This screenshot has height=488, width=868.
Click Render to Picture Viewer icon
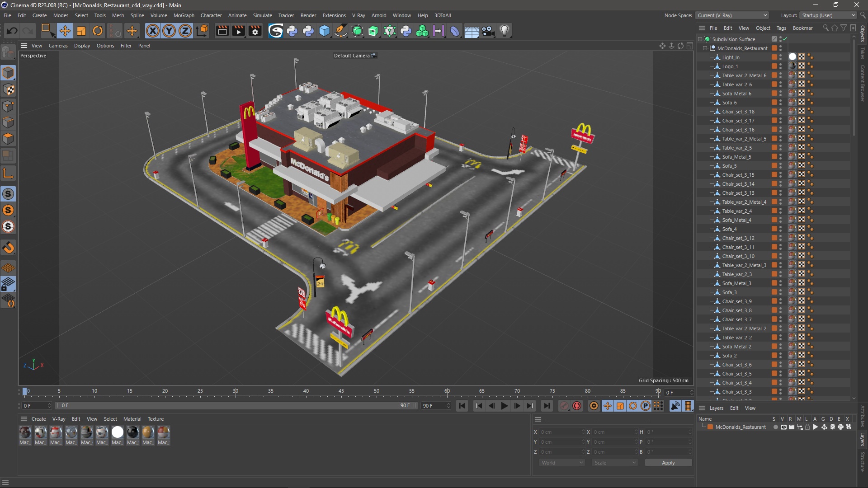pos(238,31)
